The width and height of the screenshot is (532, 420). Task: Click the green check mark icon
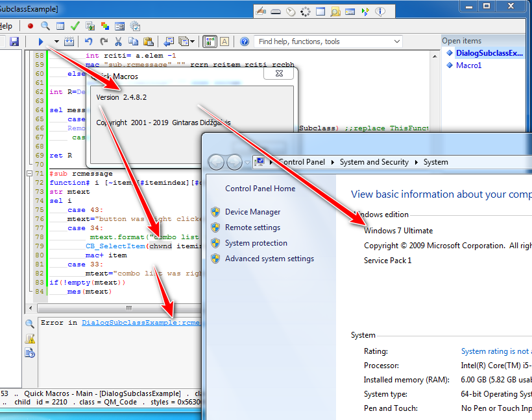(75, 26)
